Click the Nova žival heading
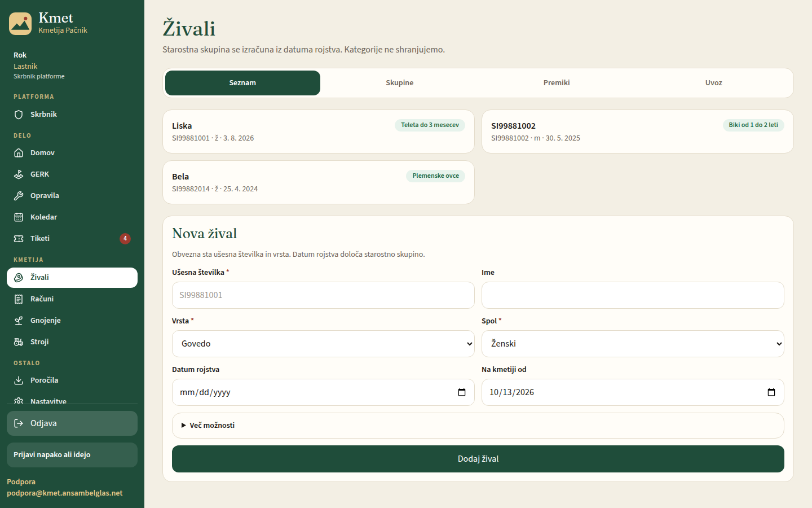This screenshot has height=508, width=812. pos(204,234)
